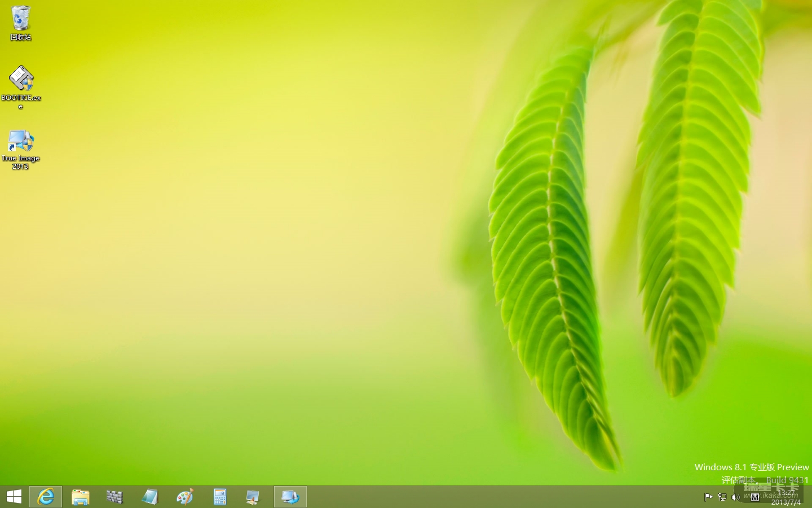The image size is (812, 508).
Task: Open File Explorer from the taskbar
Action: tap(81, 497)
